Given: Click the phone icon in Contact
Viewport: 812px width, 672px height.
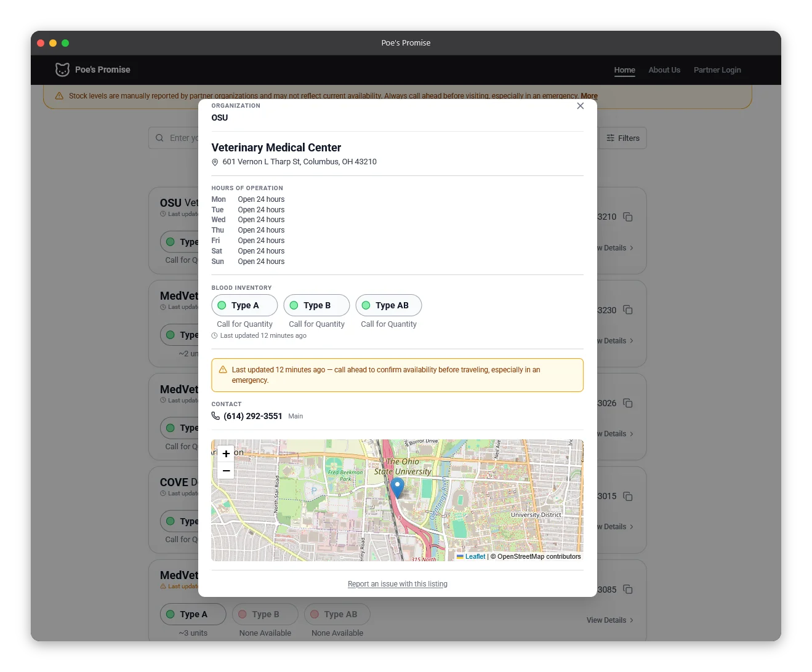Looking at the screenshot, I should [215, 416].
